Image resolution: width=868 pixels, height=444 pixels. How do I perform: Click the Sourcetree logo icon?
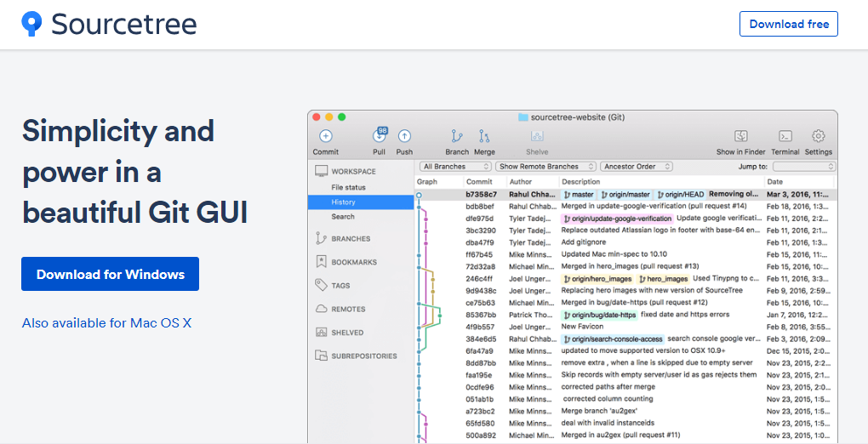click(31, 25)
